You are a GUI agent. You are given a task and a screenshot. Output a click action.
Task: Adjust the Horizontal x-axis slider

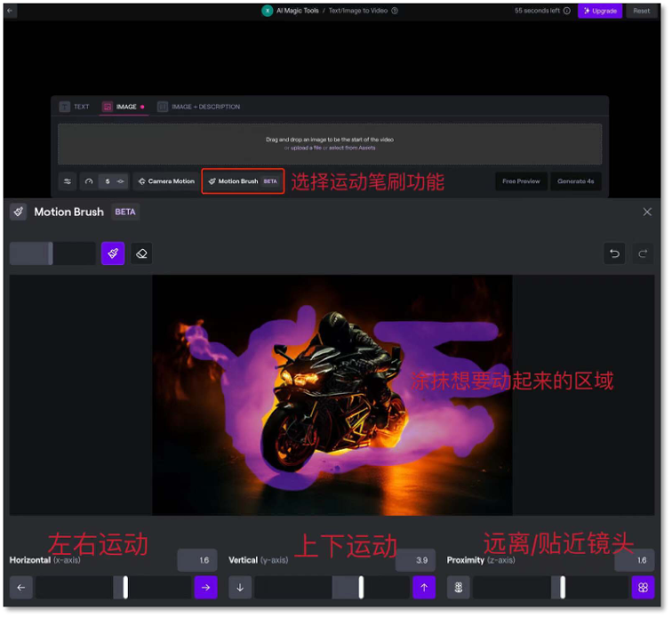pos(114,588)
